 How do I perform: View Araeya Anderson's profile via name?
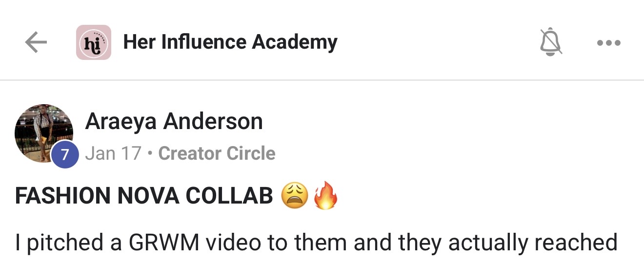pyautogui.click(x=174, y=121)
